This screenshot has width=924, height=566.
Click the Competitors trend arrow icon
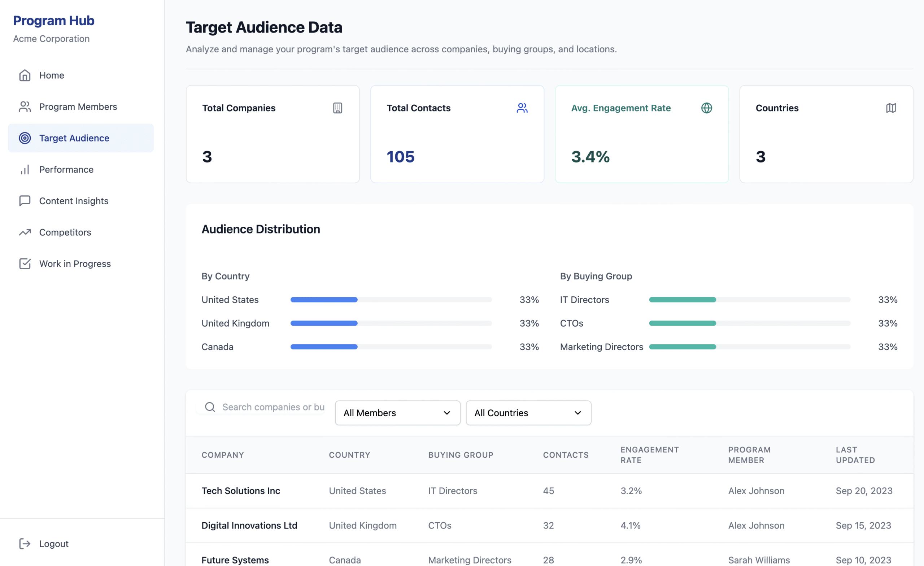tap(25, 232)
